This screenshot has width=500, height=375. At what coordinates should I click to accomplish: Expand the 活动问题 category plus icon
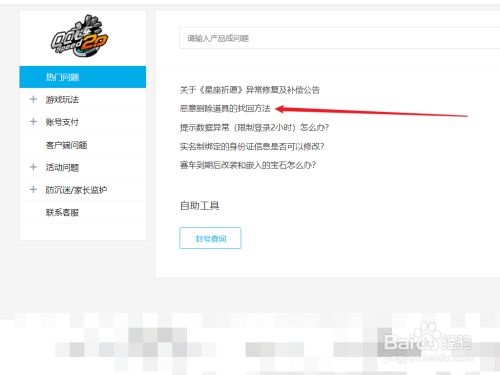(x=33, y=167)
